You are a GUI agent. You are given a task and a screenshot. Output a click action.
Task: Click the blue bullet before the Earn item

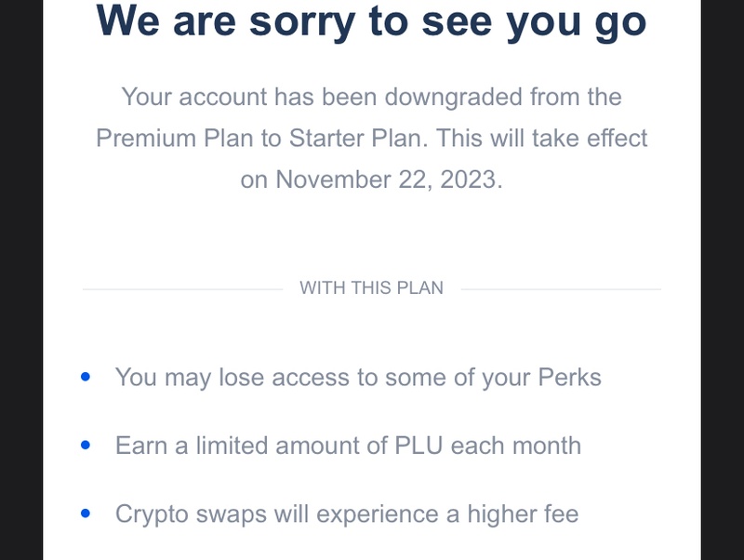pyautogui.click(x=86, y=446)
